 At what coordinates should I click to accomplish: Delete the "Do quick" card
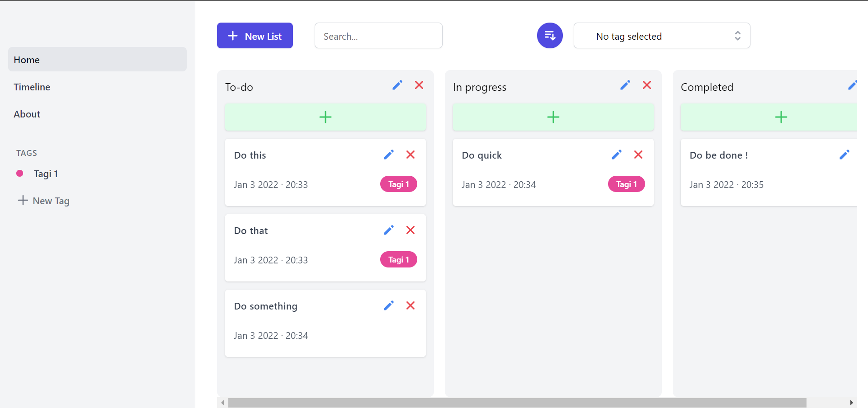[x=638, y=155]
